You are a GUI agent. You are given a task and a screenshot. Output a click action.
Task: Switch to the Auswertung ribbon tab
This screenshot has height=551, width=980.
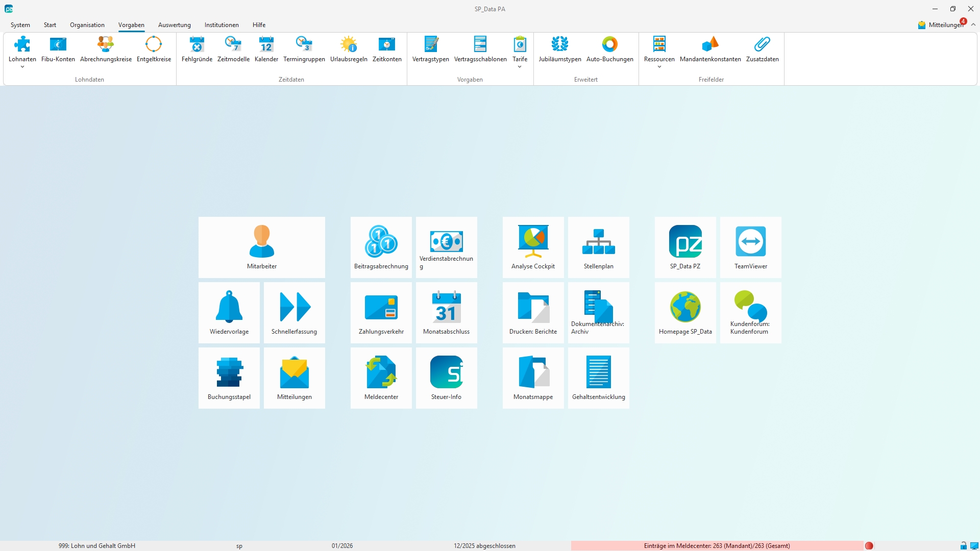pos(174,25)
